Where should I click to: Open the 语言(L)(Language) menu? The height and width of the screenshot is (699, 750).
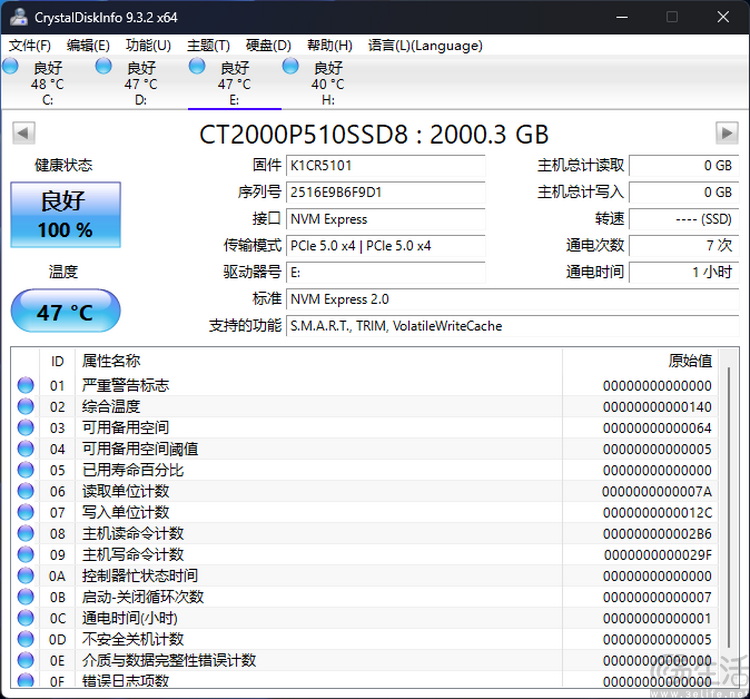[x=425, y=45]
